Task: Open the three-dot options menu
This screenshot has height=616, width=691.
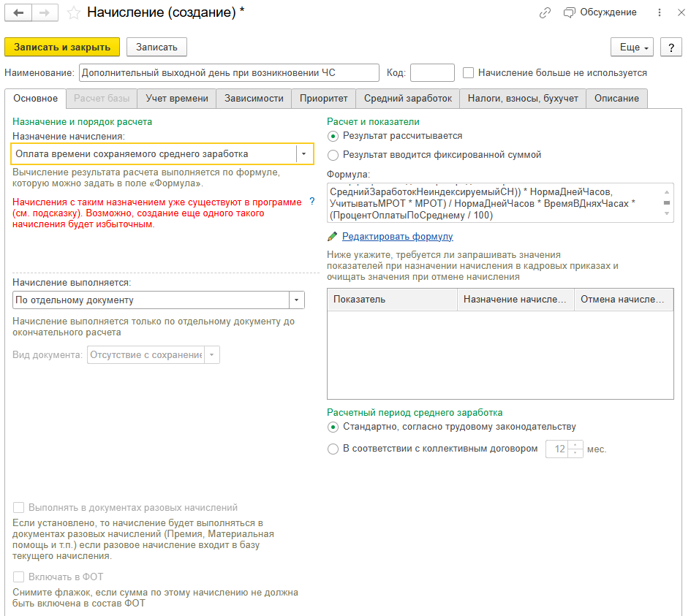Action: (x=660, y=12)
